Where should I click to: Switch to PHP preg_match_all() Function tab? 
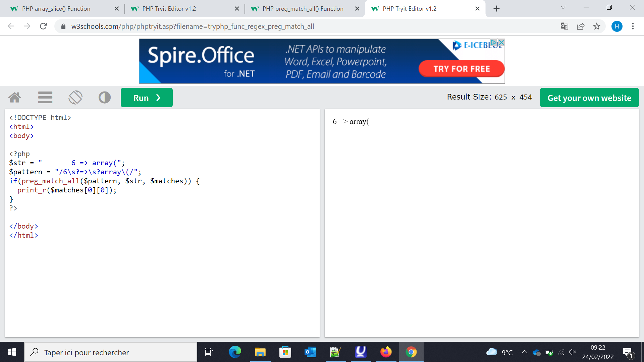(x=303, y=9)
